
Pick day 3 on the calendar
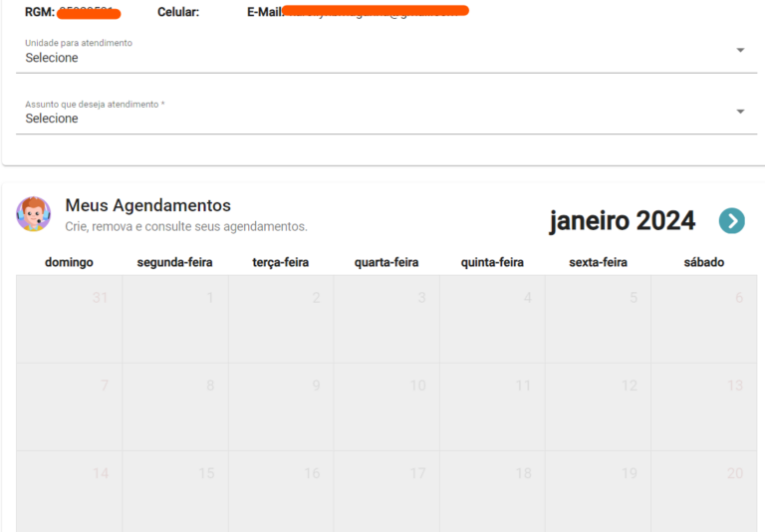pyautogui.click(x=386, y=319)
